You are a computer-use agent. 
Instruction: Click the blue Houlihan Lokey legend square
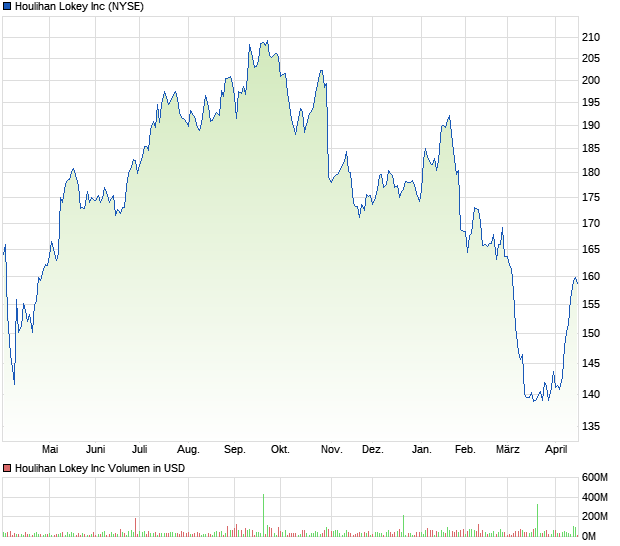tap(7, 6)
